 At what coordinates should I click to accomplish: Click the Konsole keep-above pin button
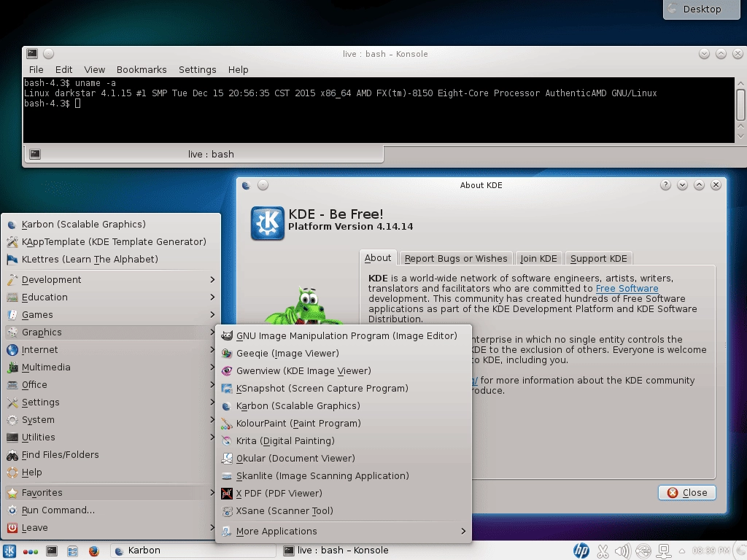pos(49,54)
